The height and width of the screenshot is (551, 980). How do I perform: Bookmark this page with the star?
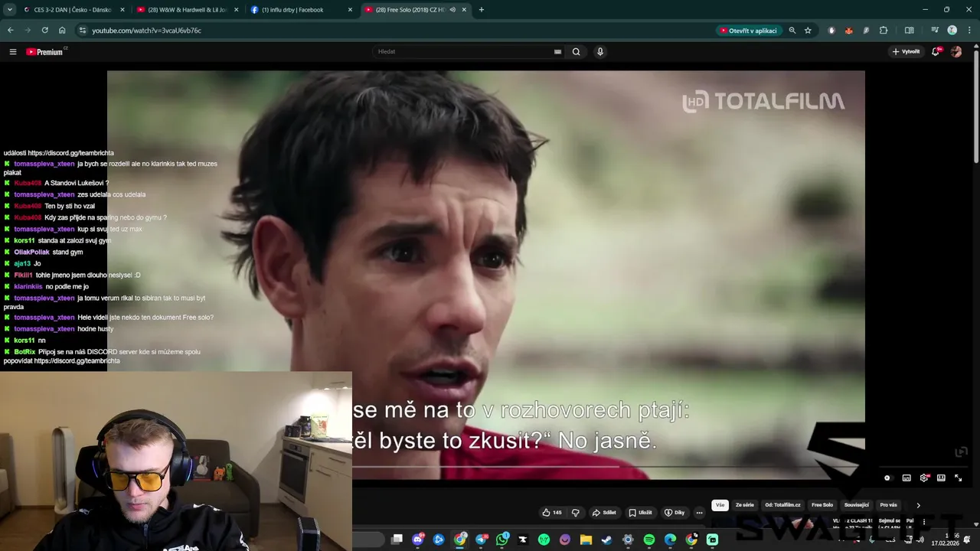(808, 31)
